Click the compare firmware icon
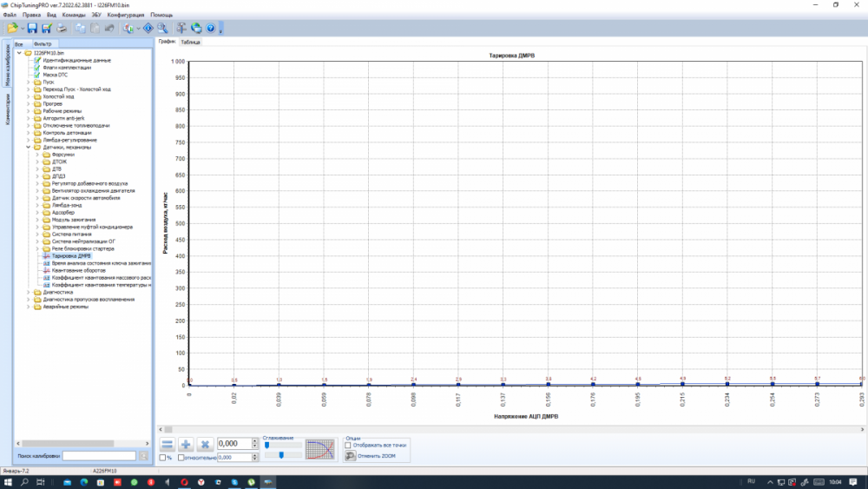This screenshot has width=868, height=489. pyautogui.click(x=128, y=28)
